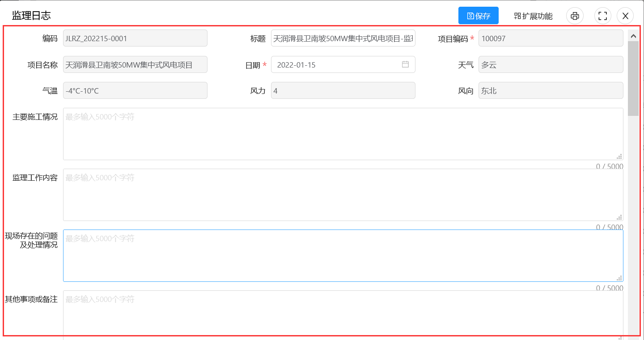The height and width of the screenshot is (340, 644).
Task: Click the 项目编码 label
Action: (x=453, y=39)
